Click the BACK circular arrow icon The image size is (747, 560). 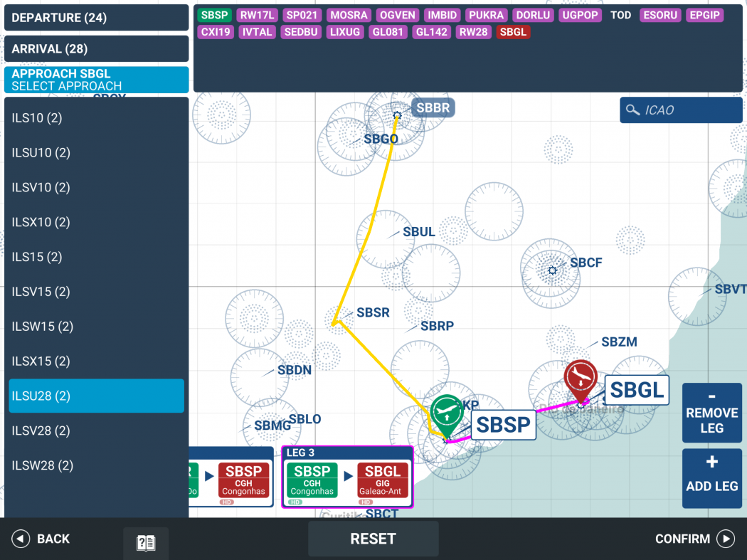pyautogui.click(x=21, y=539)
